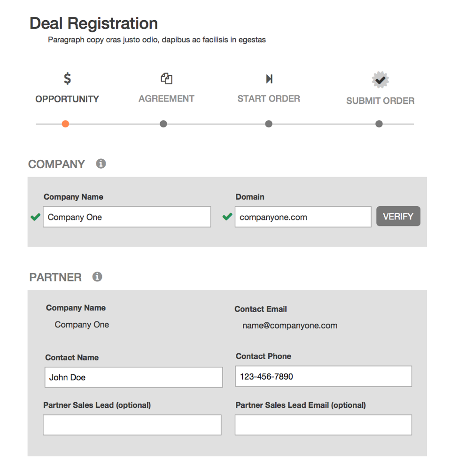Open the Partner section info icon
The width and height of the screenshot is (458, 476).
[97, 277]
